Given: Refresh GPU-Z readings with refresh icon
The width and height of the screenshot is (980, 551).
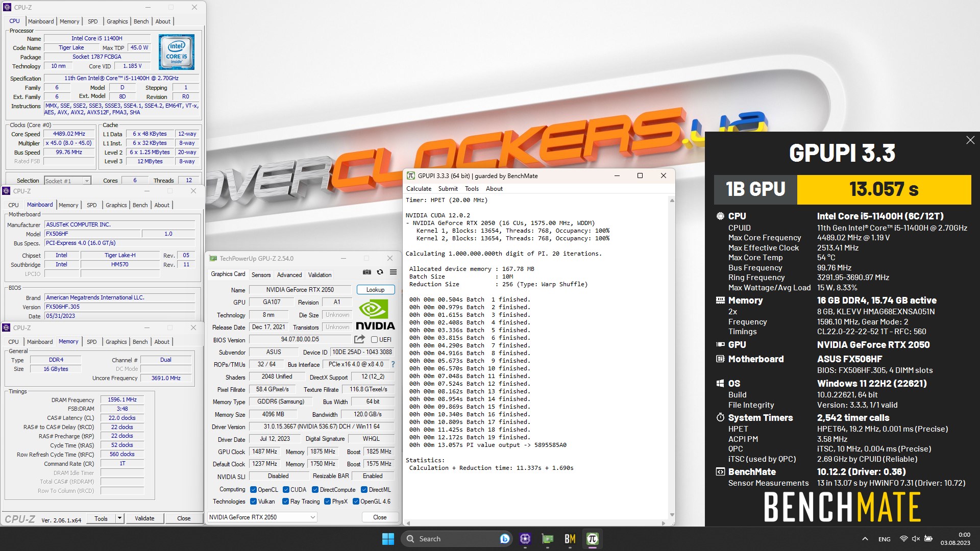Looking at the screenshot, I should (x=380, y=272).
